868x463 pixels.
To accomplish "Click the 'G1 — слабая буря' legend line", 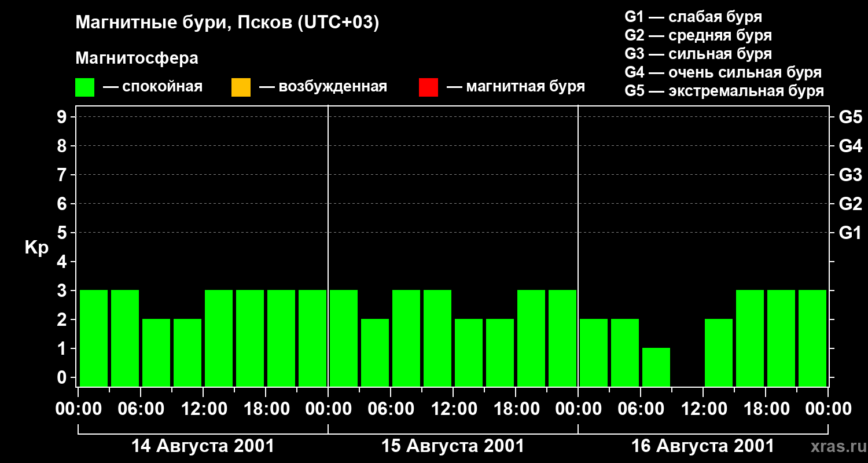I will coord(693,17).
